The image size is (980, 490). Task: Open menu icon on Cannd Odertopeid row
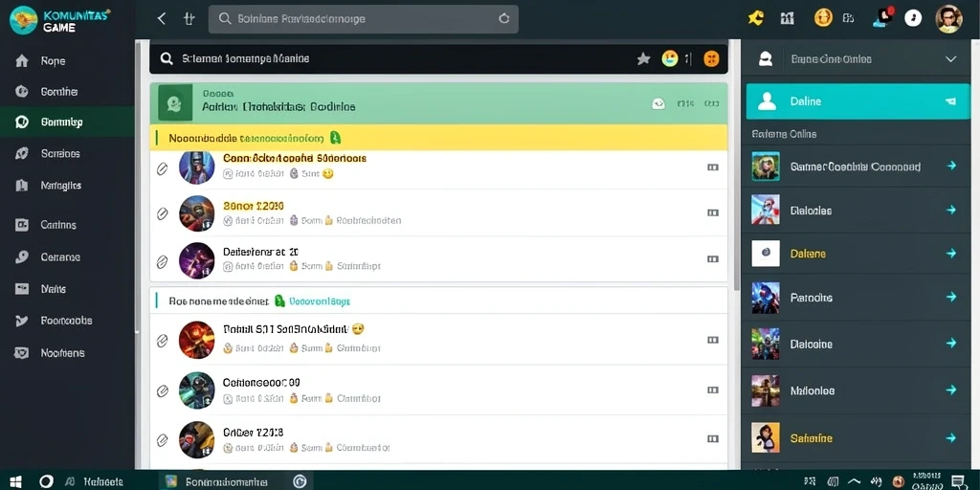[712, 167]
